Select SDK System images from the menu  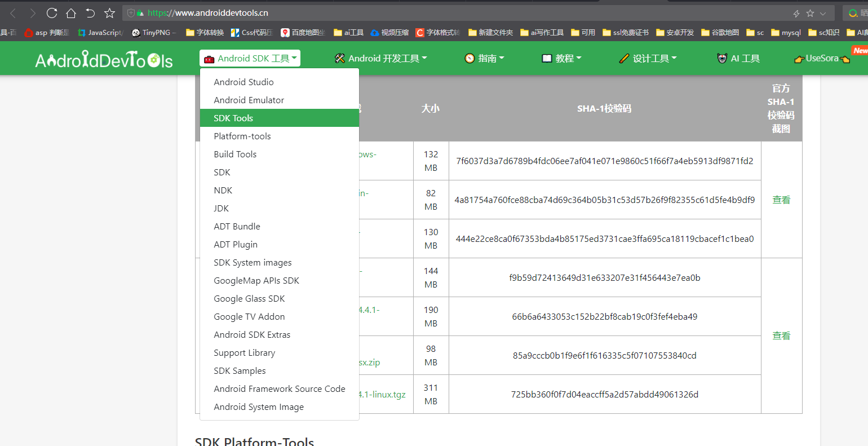[280, 262]
